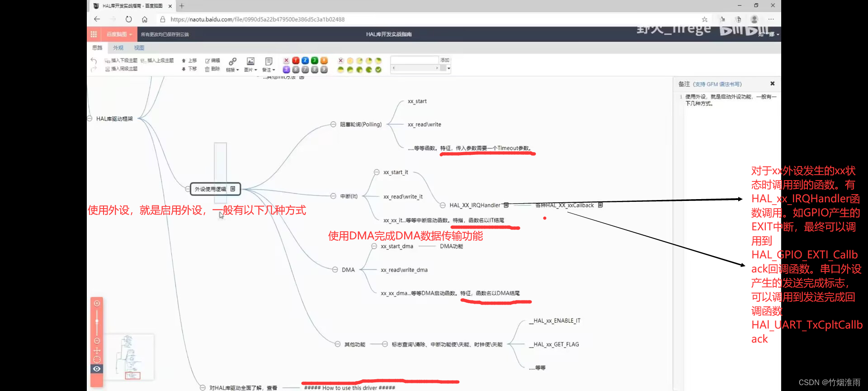Click inside the notes editor text
The width and height of the screenshot is (868, 391).
click(x=731, y=100)
